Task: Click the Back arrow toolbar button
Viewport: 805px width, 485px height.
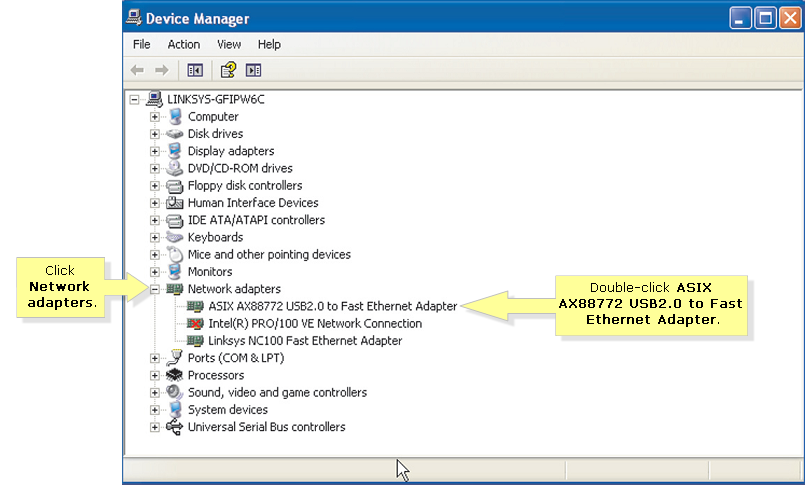Action: point(137,70)
